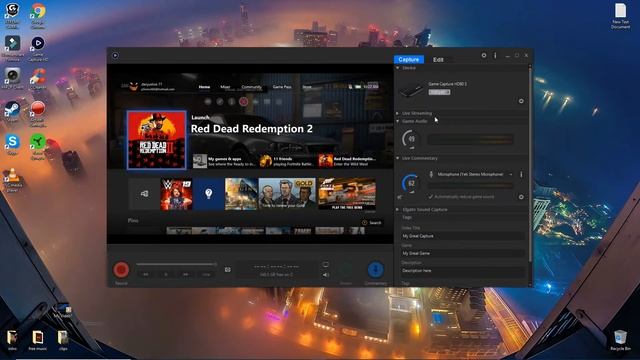Pause the flashback playback
This screenshot has height=360, width=640.
(x=166, y=274)
